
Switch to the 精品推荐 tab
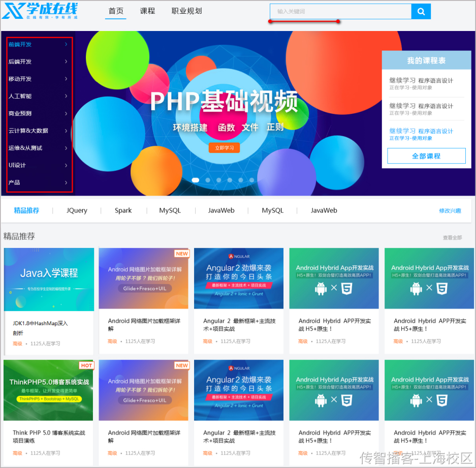(27, 210)
